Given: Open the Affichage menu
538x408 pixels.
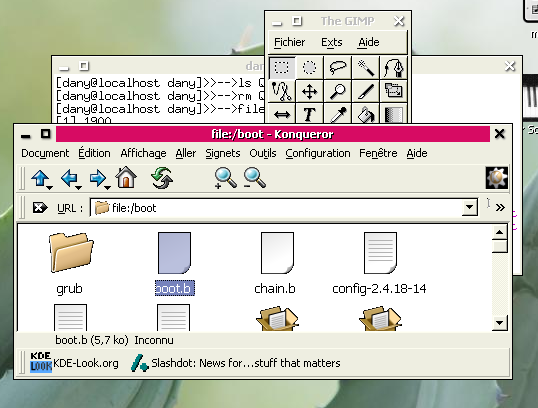Looking at the screenshot, I should tap(143, 153).
